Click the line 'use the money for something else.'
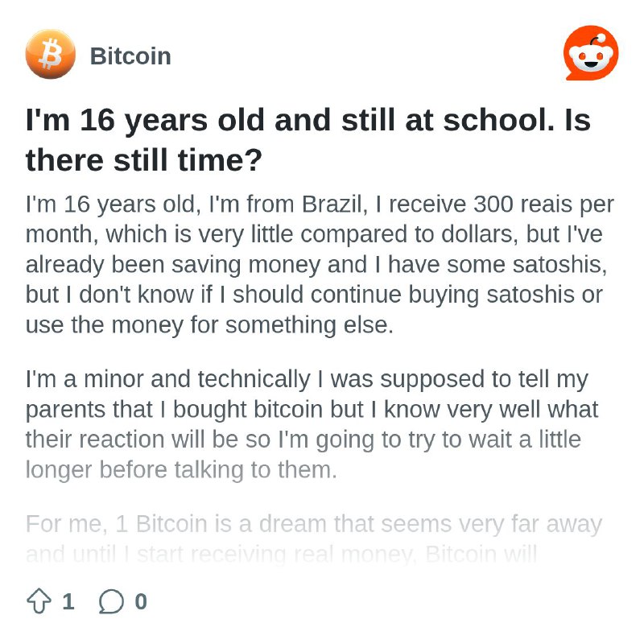This screenshot has width=644, height=644. click(209, 325)
